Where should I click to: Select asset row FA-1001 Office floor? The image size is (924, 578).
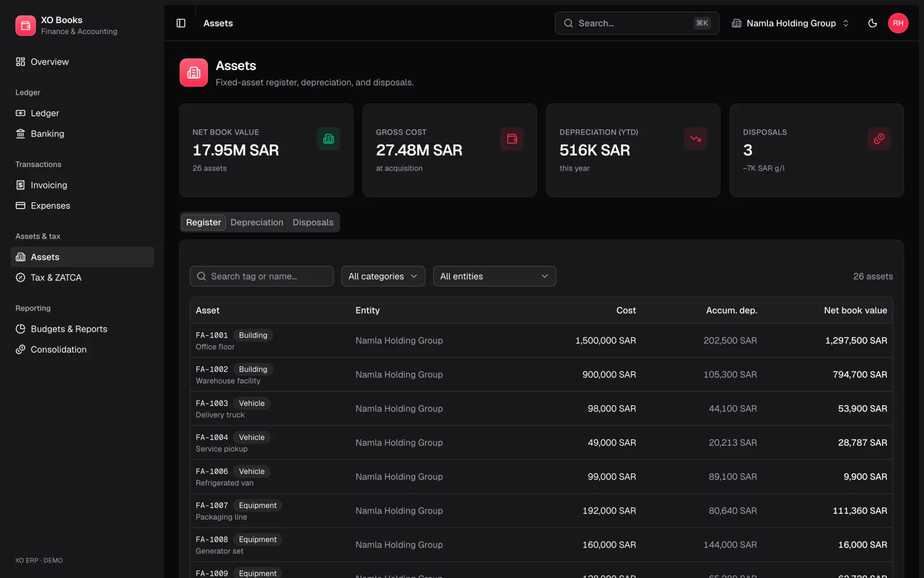(541, 340)
